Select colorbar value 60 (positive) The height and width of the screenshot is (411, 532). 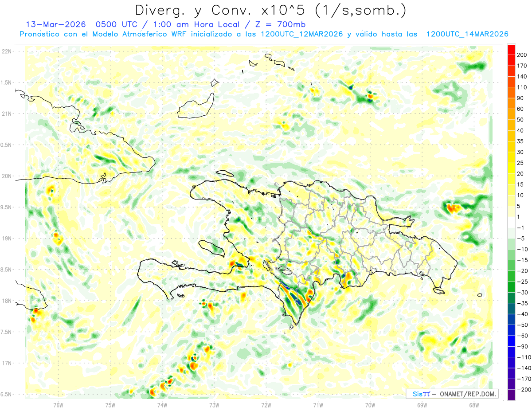[x=520, y=109]
